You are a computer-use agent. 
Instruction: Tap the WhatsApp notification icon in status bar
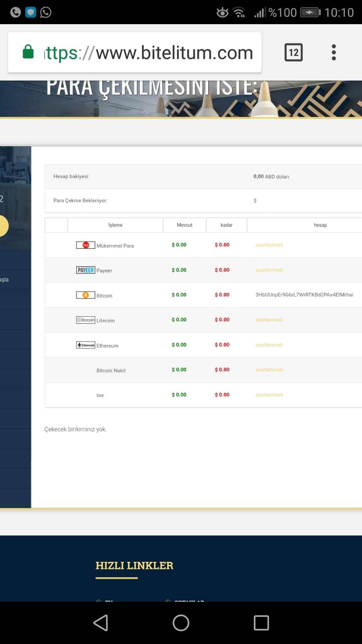point(46,12)
